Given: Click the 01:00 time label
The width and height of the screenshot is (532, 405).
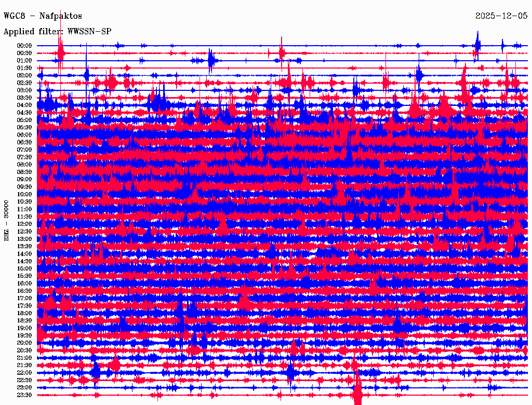Looking at the screenshot, I should [24, 60].
